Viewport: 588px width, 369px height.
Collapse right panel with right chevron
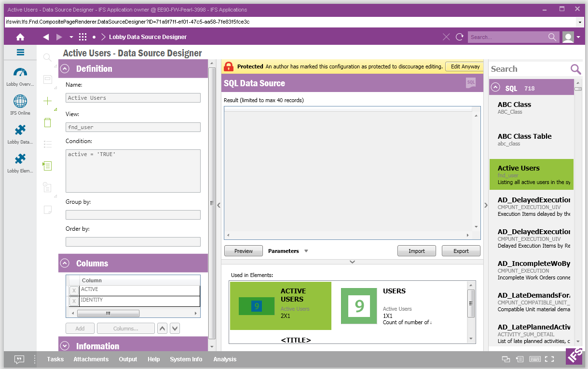tap(486, 205)
